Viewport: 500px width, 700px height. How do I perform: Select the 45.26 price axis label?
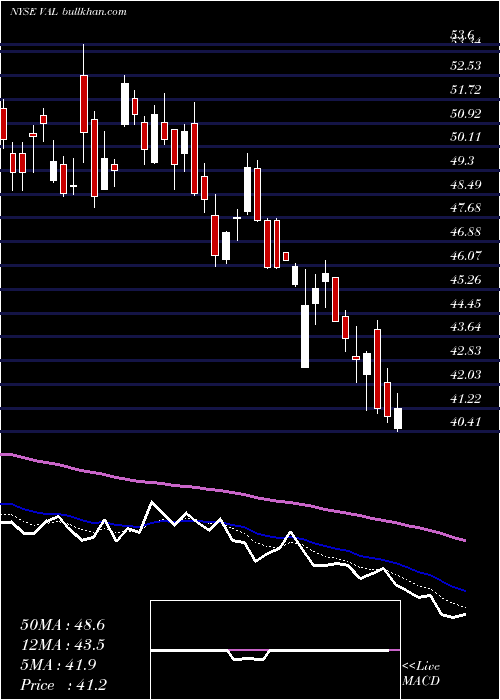click(x=466, y=280)
